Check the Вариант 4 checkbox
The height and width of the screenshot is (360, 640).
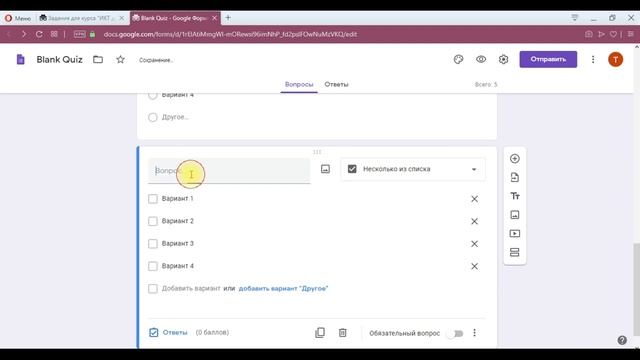point(153,266)
